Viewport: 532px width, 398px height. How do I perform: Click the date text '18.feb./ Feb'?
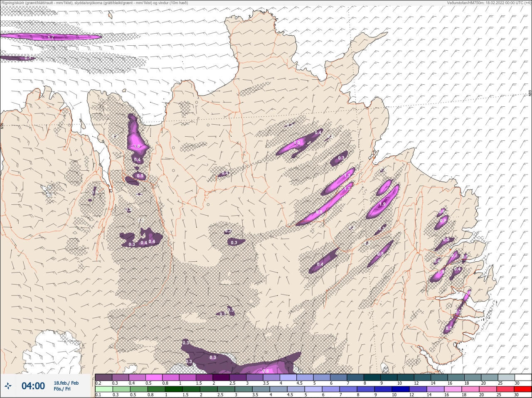pos(66,383)
